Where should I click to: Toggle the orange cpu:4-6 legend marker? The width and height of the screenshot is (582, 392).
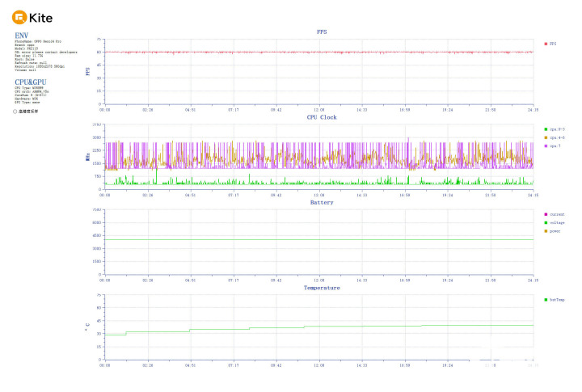546,137
